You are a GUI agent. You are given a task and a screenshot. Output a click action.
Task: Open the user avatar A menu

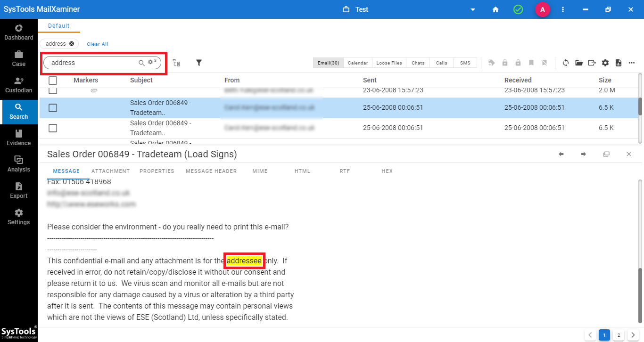coord(543,9)
